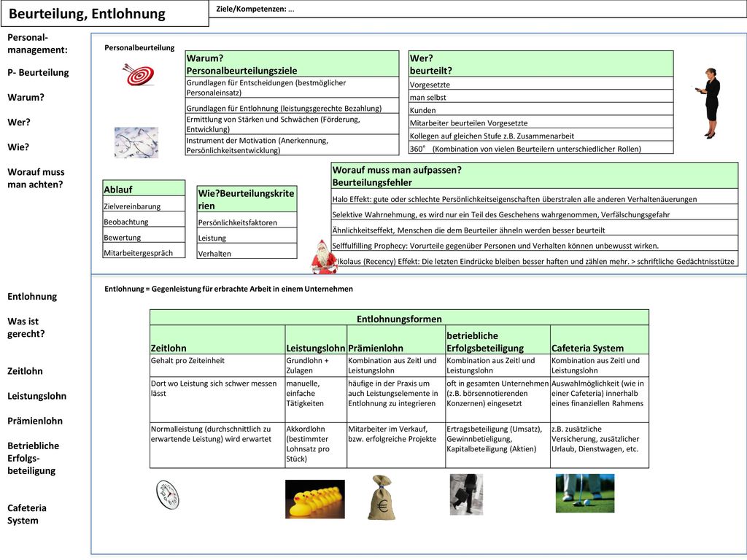The height and width of the screenshot is (560, 747).
Task: Click the 'Zeitlohn' column header
Action: (217, 340)
